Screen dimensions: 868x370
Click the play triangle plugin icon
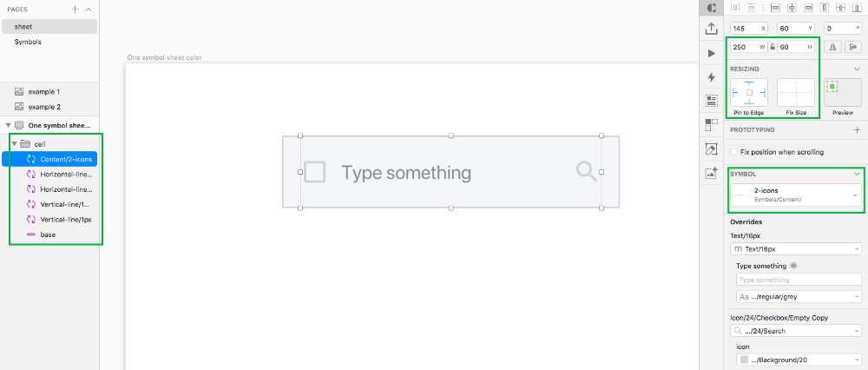click(x=712, y=53)
